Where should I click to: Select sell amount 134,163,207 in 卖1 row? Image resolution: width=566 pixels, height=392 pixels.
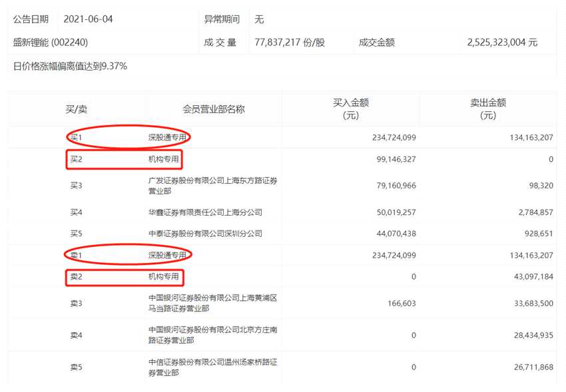click(x=531, y=255)
